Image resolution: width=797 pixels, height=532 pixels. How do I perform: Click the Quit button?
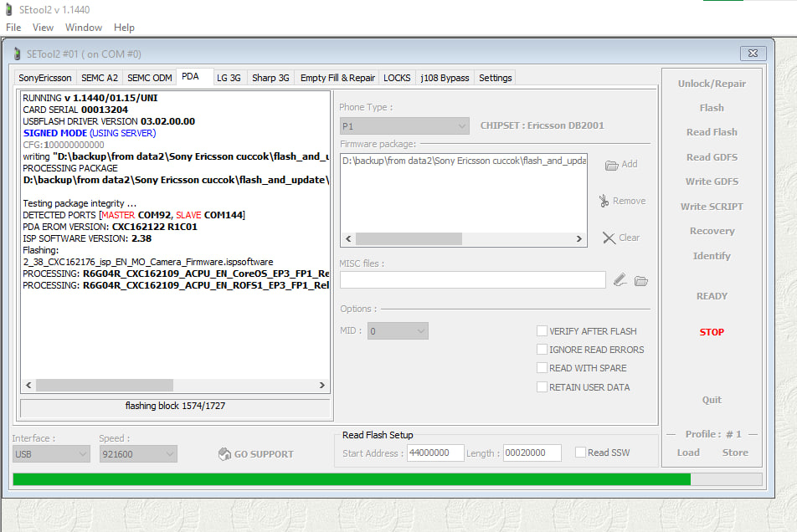(712, 400)
